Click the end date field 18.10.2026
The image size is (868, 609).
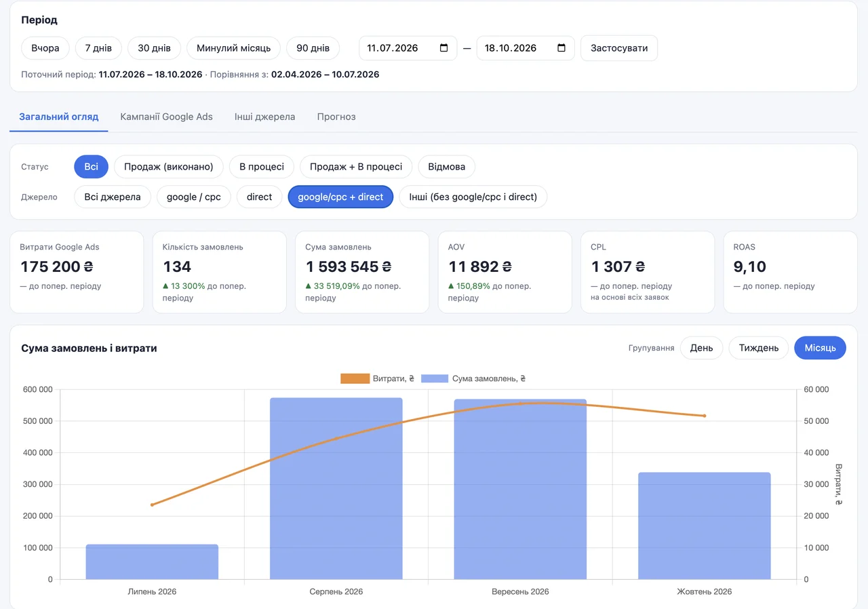(526, 48)
